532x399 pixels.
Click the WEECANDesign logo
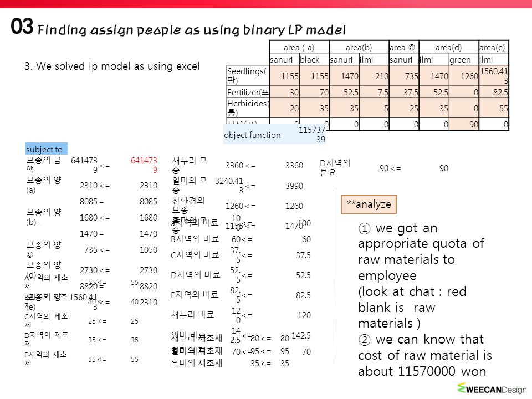click(492, 388)
